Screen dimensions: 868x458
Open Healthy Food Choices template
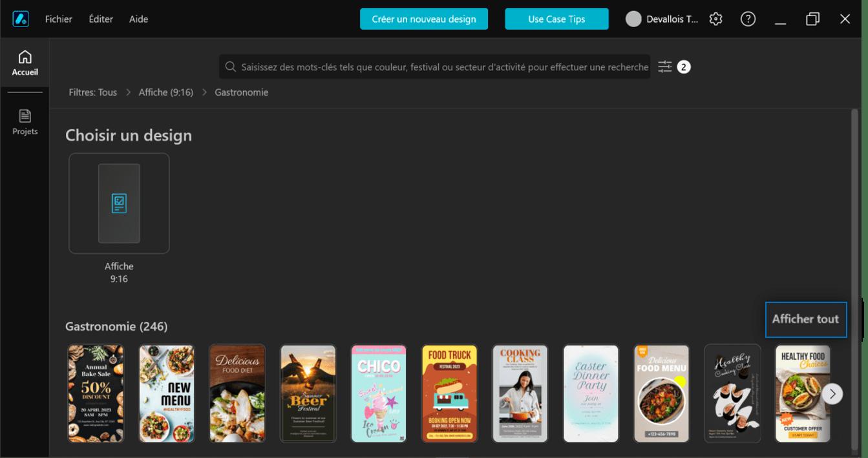[803, 393]
